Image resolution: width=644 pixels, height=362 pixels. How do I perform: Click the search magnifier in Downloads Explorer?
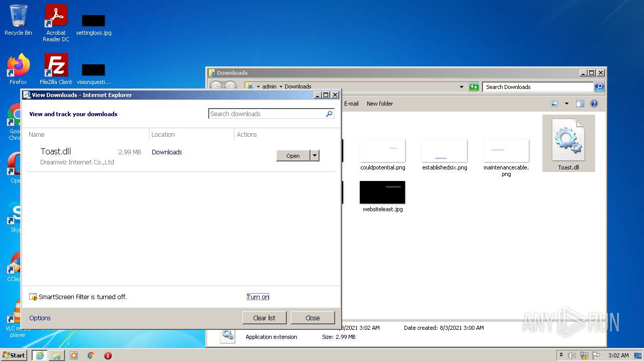click(599, 87)
